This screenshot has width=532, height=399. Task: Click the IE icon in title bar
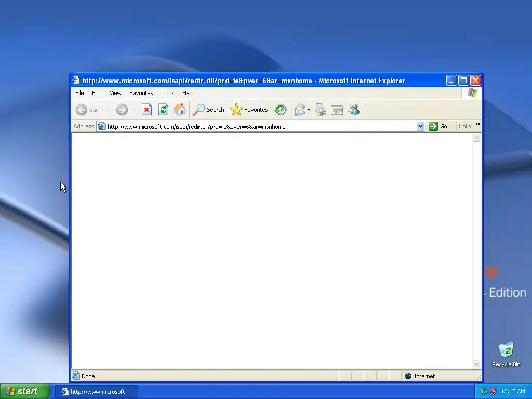coord(76,80)
